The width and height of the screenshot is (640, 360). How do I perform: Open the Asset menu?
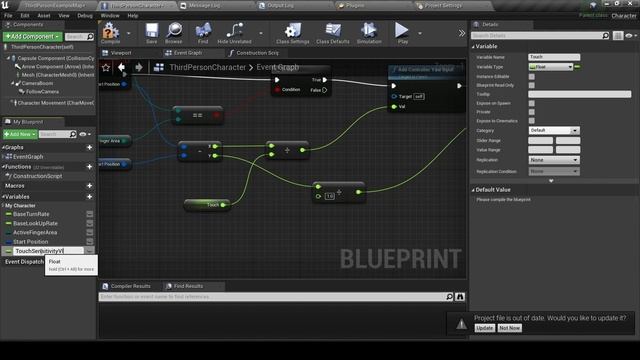[x=44, y=16]
